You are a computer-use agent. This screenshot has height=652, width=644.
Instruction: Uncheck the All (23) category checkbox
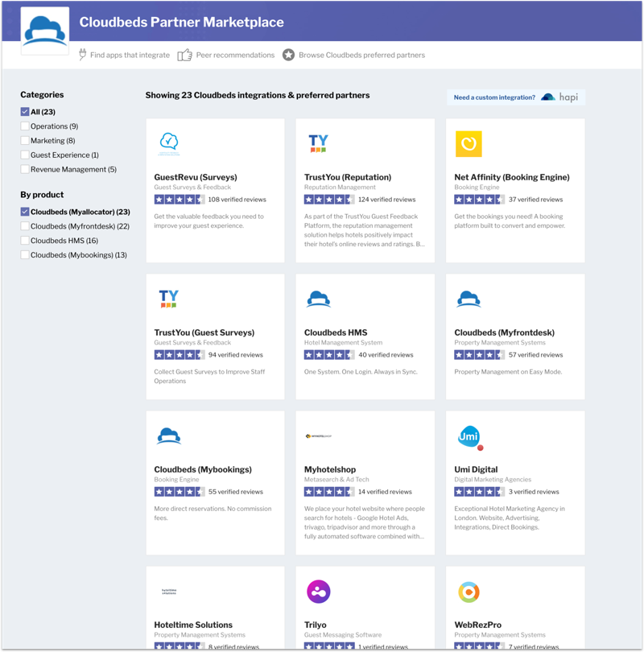[25, 112]
